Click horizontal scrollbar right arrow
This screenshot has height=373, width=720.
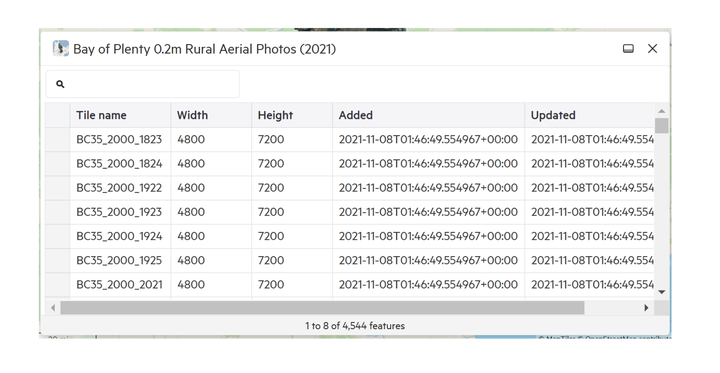pos(647,308)
